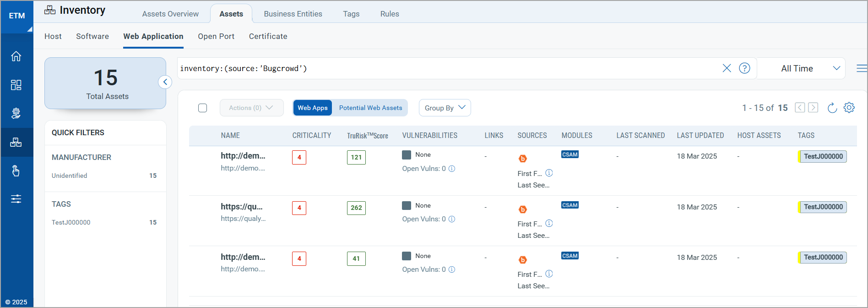Collapse the quick filters side panel

[165, 82]
